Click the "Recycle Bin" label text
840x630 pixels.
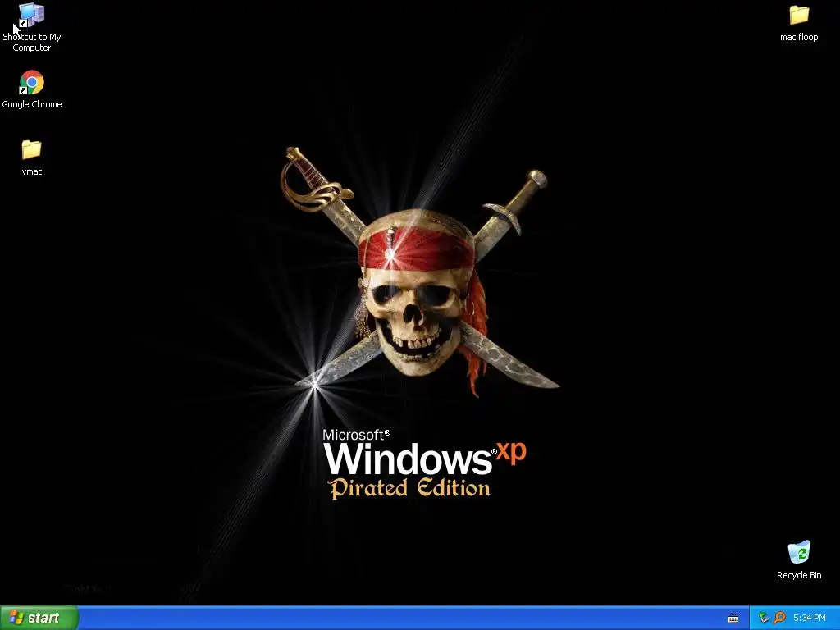coord(799,575)
